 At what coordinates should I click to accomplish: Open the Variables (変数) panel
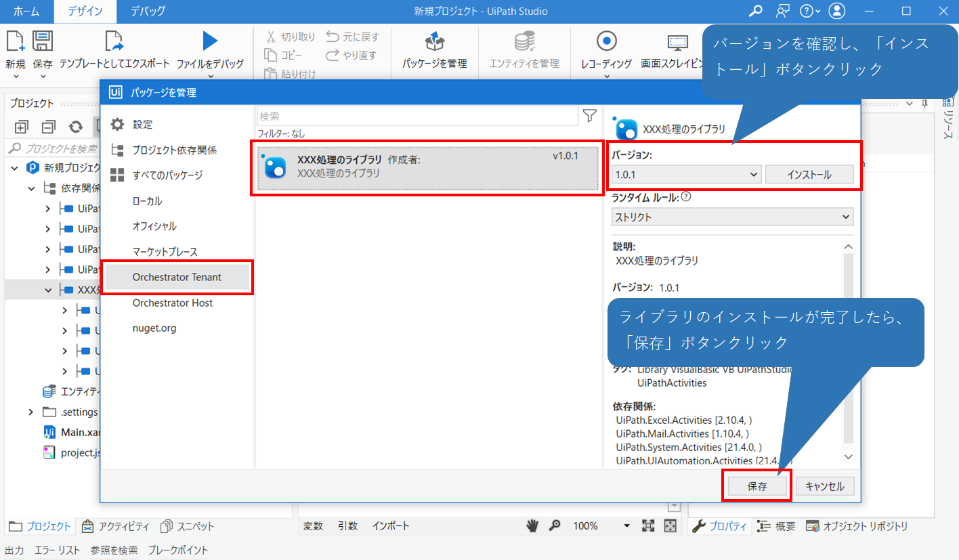pyautogui.click(x=313, y=525)
